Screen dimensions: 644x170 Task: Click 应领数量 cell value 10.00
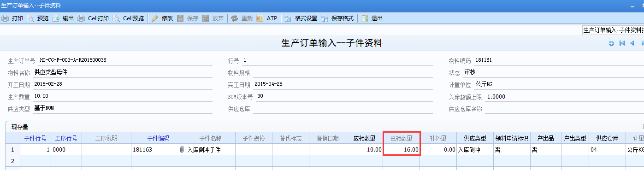click(364, 150)
